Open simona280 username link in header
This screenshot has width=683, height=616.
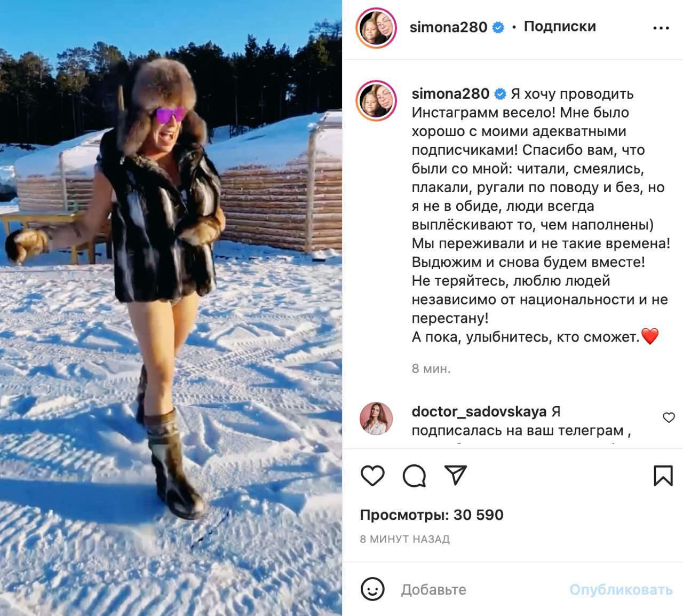448,27
